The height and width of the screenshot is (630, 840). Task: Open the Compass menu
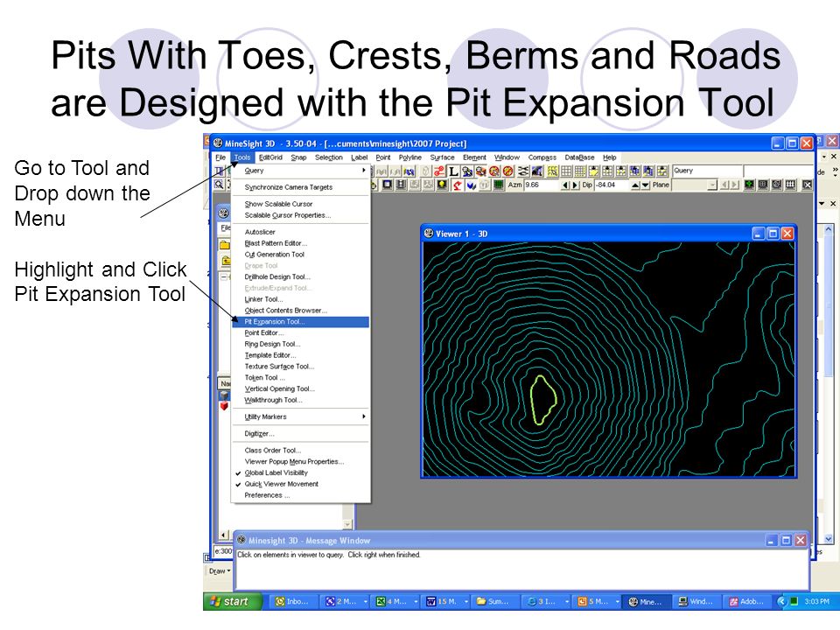pos(542,157)
